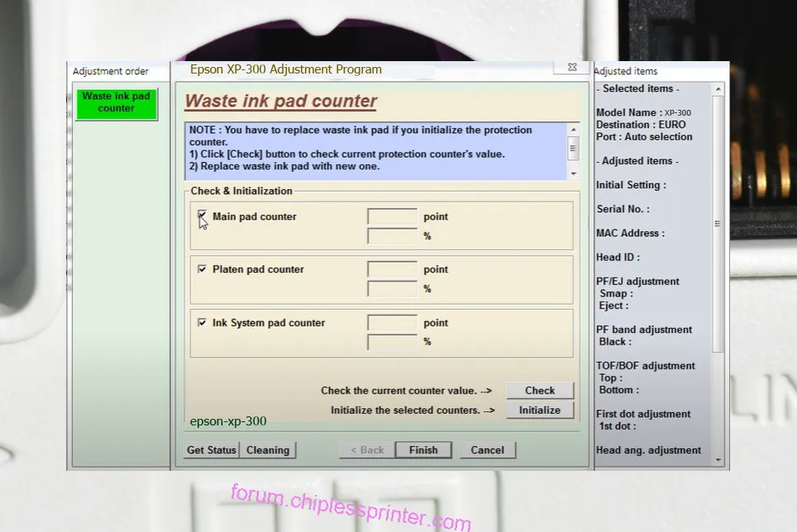Click the Main pad counter point field
797x532 pixels.
coord(392,216)
